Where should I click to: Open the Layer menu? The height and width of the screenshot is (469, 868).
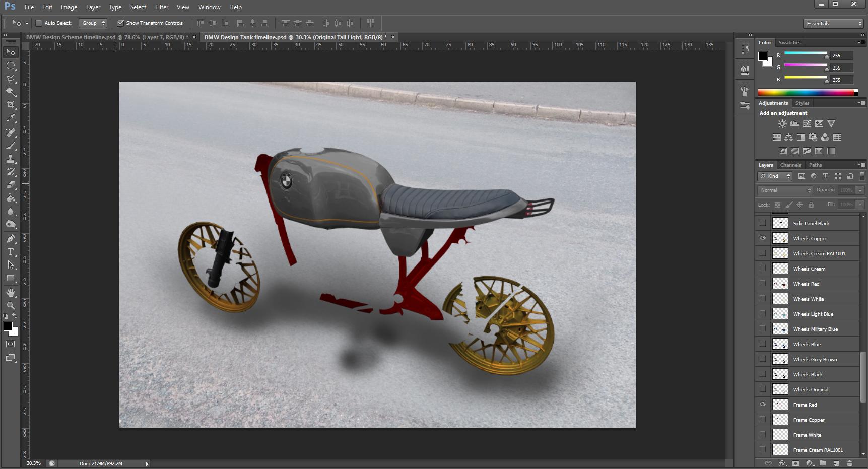point(93,7)
